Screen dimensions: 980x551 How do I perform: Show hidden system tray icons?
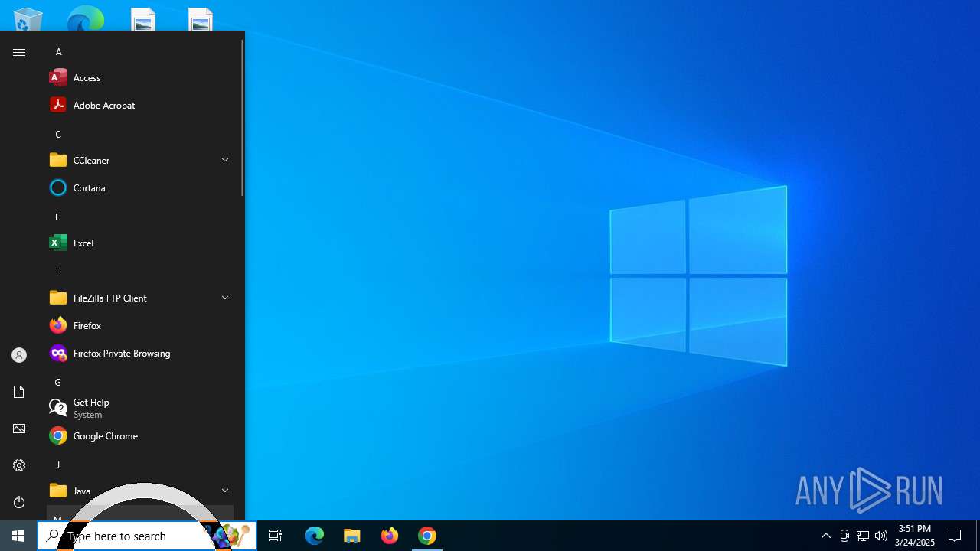tap(826, 536)
